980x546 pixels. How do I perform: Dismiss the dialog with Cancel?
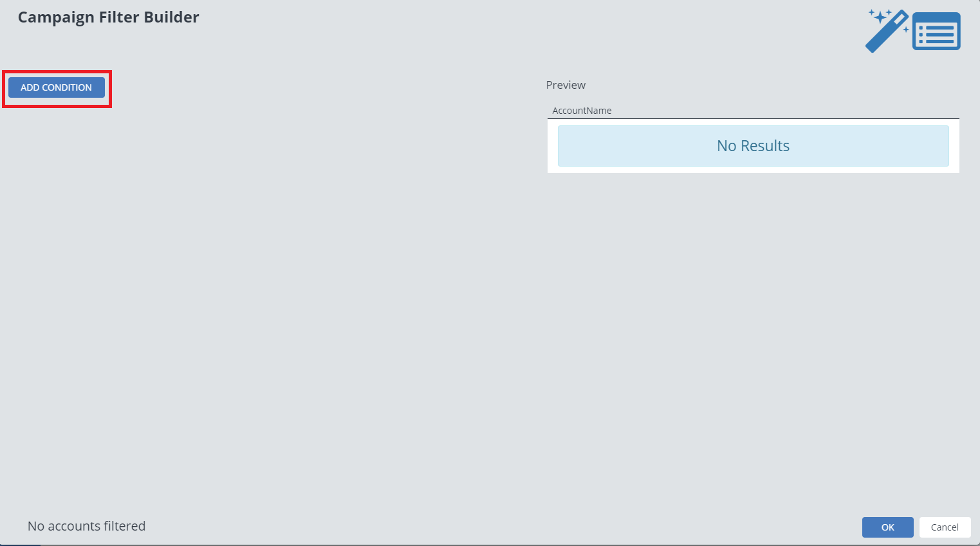[x=944, y=527]
